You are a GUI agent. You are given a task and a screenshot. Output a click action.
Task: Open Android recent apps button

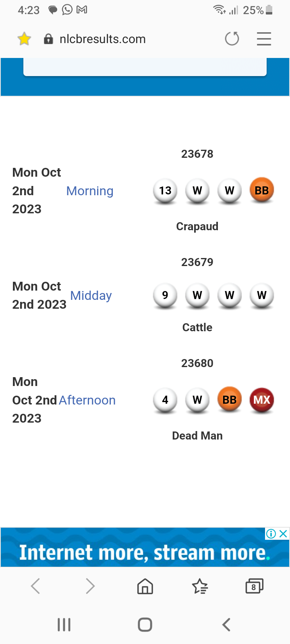tap(64, 625)
